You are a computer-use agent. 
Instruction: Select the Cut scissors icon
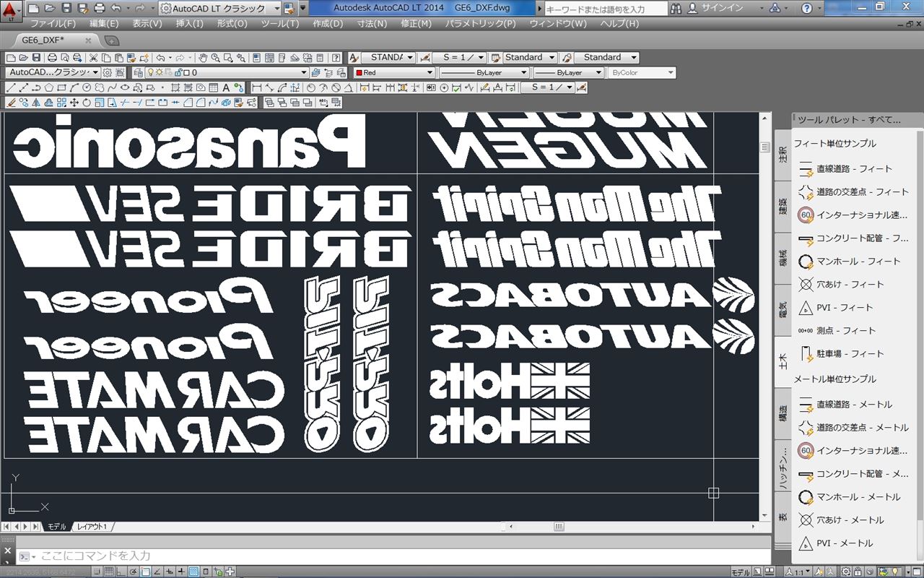click(x=93, y=58)
